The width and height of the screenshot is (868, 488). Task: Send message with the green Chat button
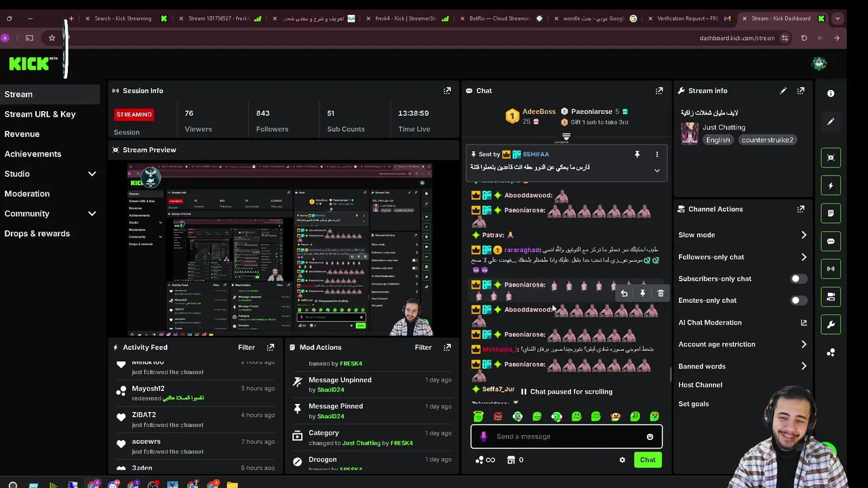(648, 460)
